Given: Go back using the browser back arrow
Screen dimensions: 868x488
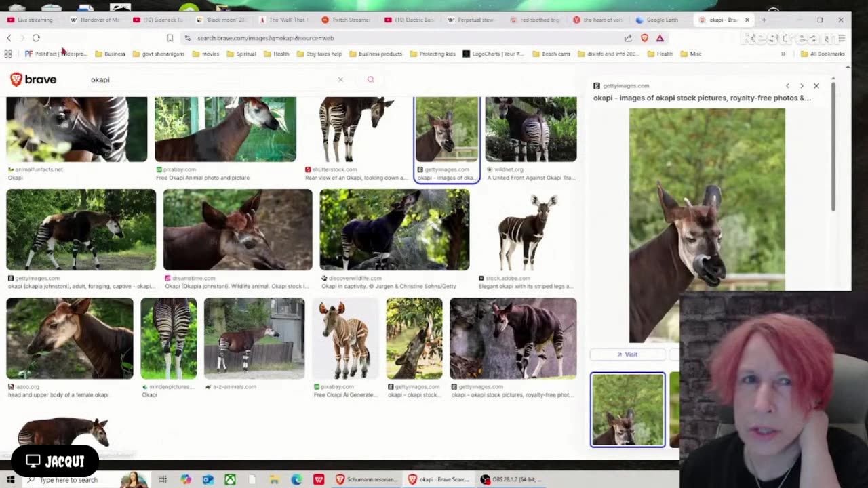Looking at the screenshot, I should [9, 38].
